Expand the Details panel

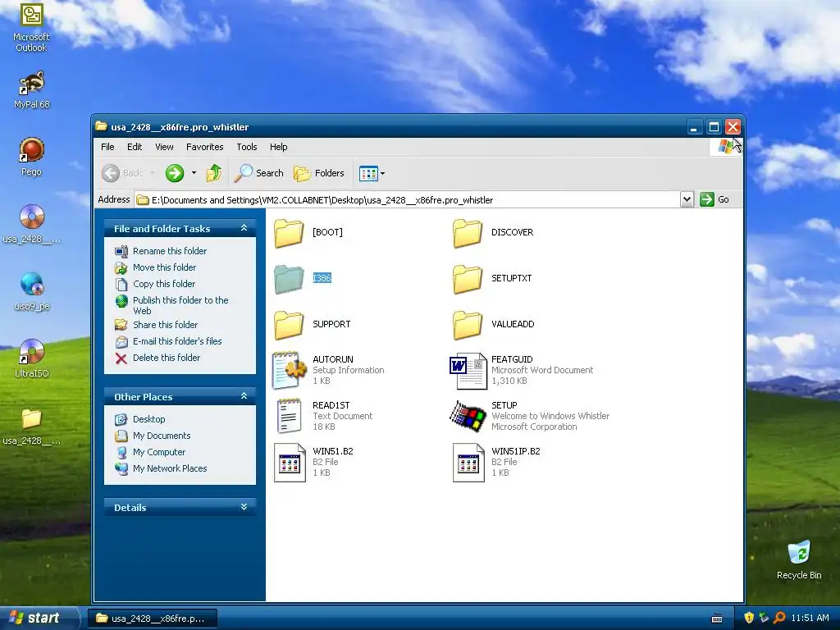(x=244, y=507)
